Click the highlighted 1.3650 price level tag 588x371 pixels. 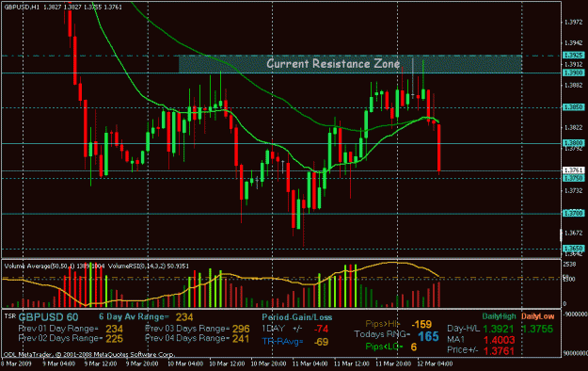point(574,249)
